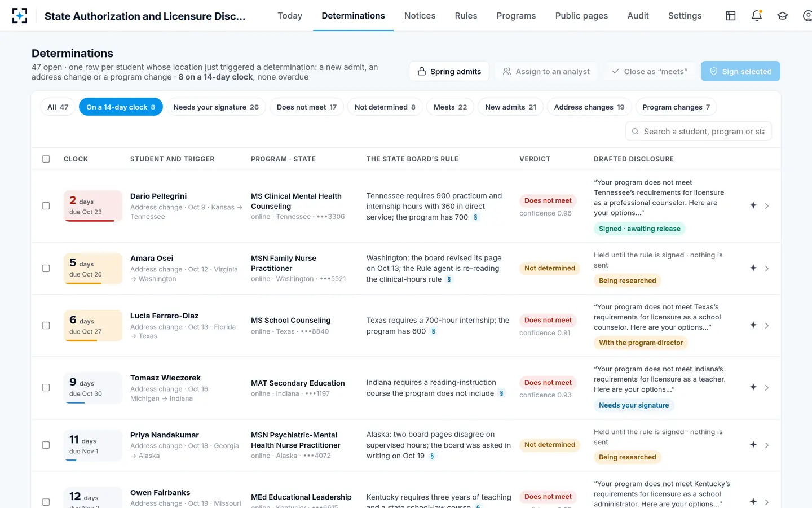Click Assign to an analyst
Image resolution: width=812 pixels, height=508 pixels.
[546, 71]
